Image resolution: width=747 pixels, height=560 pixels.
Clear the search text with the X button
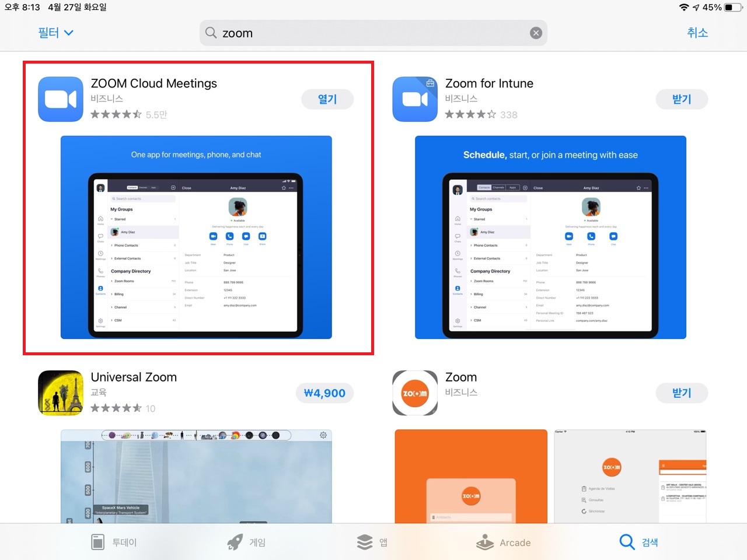[x=536, y=33]
